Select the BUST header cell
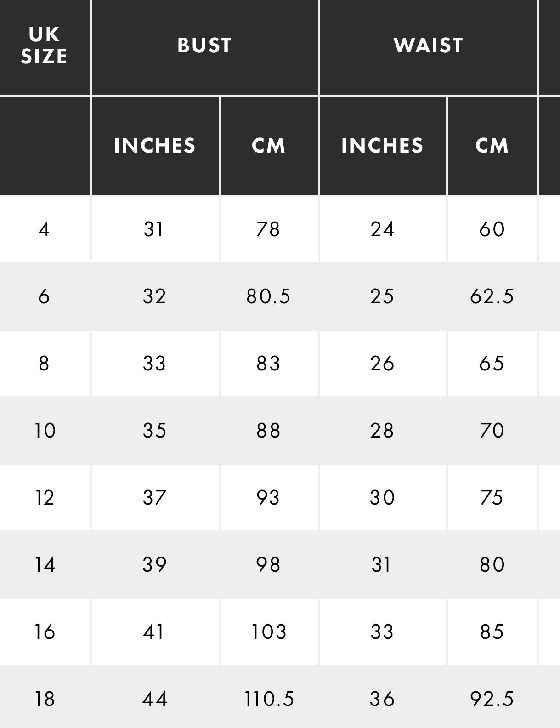Viewport: 560px width, 728px height. 204,45
